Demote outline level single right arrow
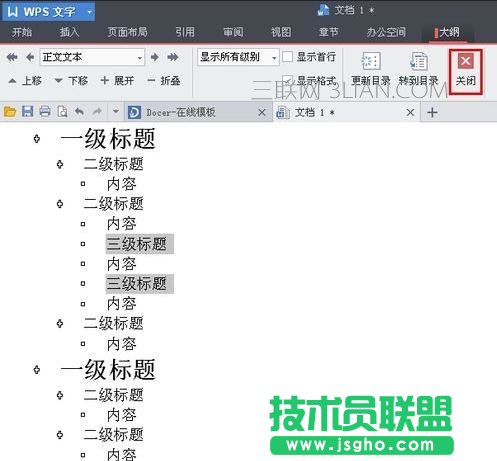 [154, 57]
